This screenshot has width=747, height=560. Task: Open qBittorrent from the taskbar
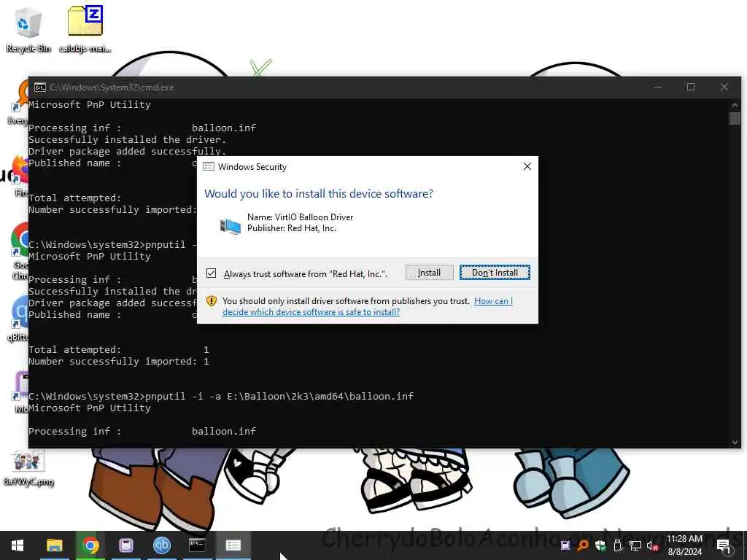(x=162, y=545)
